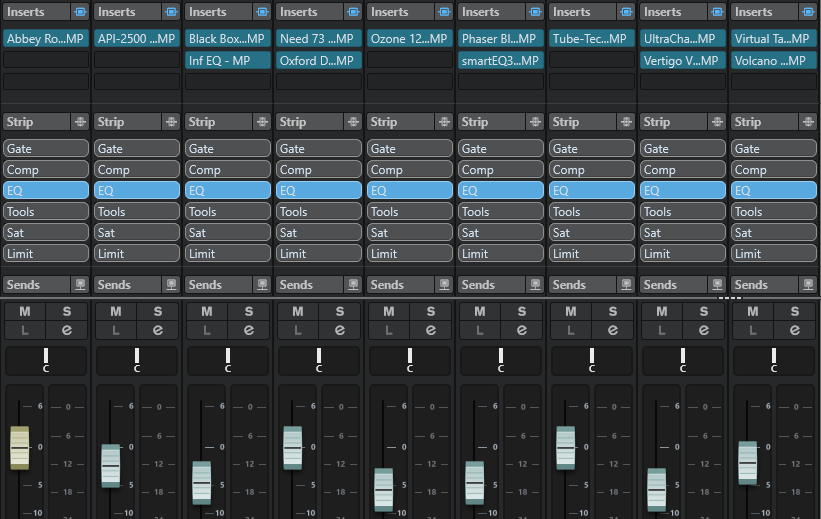
Task: Open channel settings (e) for Tube-Tec channel
Action: [x=613, y=330]
